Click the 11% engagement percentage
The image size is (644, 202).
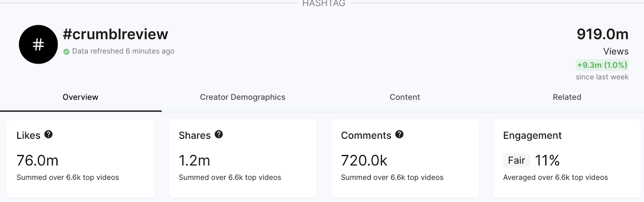point(547,161)
